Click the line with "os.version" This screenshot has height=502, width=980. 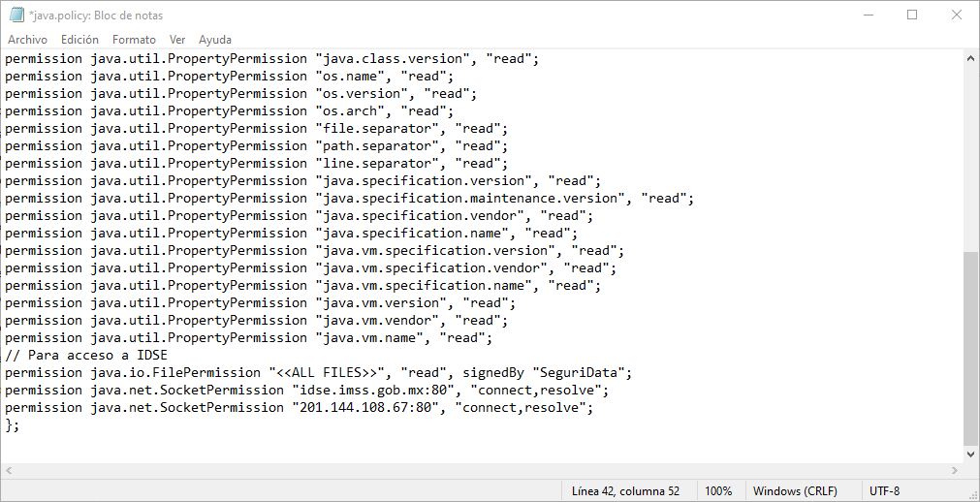pos(241,94)
